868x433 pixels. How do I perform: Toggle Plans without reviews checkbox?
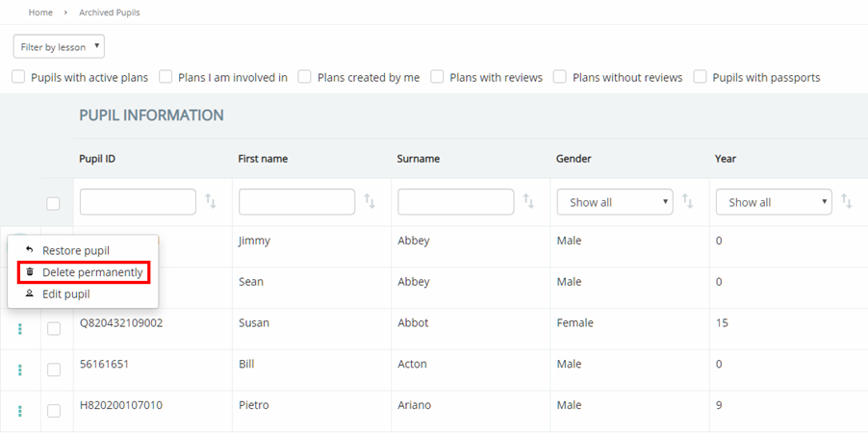(560, 77)
